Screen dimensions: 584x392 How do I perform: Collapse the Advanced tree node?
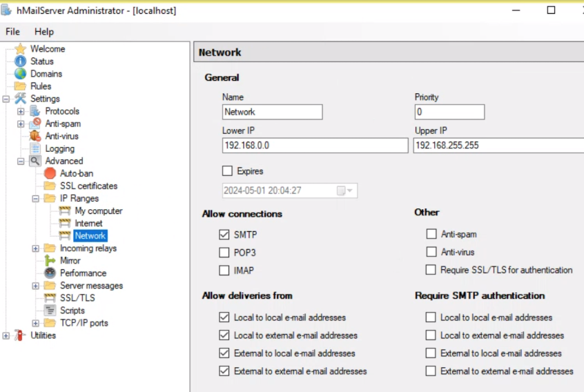[x=21, y=161]
